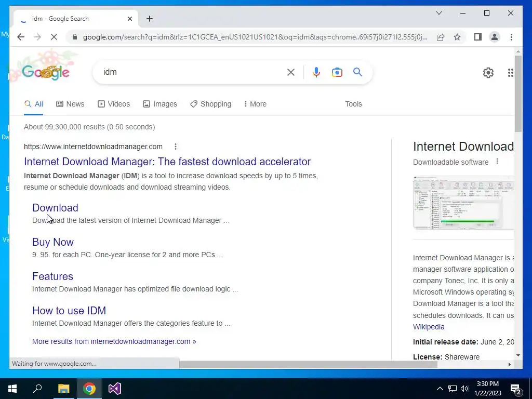532x399 pixels.
Task: Open the How to use IDM link
Action: point(69,311)
